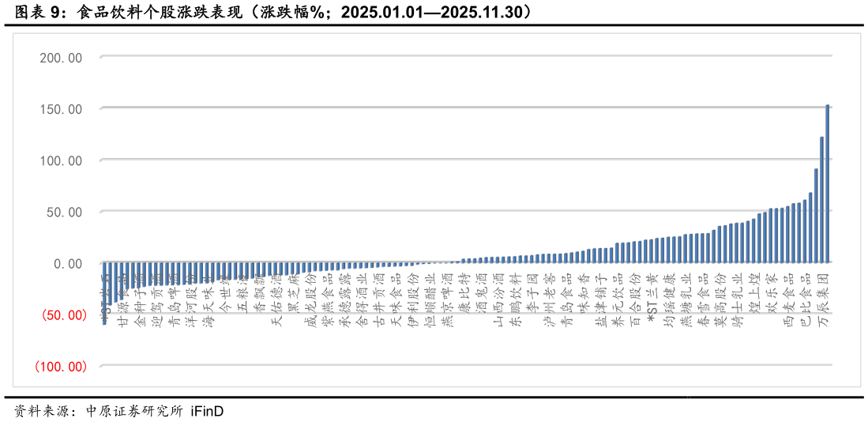Viewport: 868px width, 422px height.
Task: Select the 100.00 y-axis label
Action: 61,160
